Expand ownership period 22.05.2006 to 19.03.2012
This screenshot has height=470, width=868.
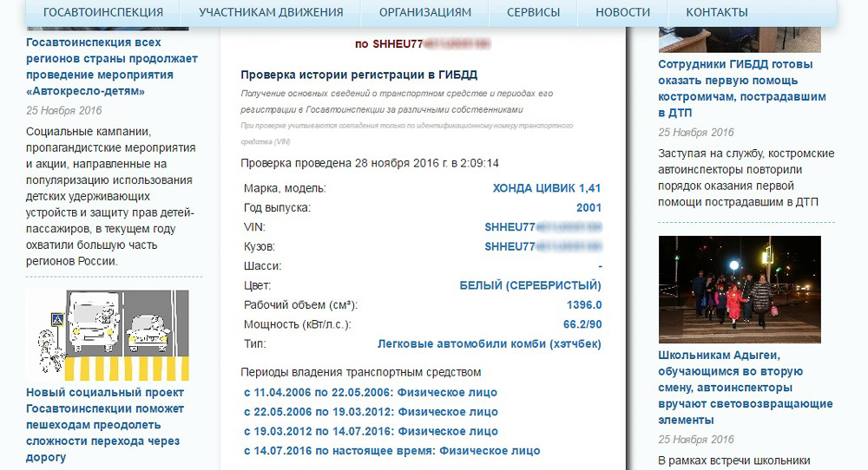[371, 412]
